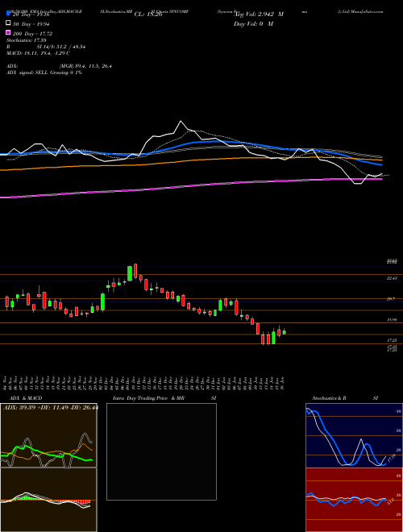This screenshot has height=532, width=403.
Task: Open the blue Stochastics mini chart
Action: pyautogui.click(x=354, y=435)
